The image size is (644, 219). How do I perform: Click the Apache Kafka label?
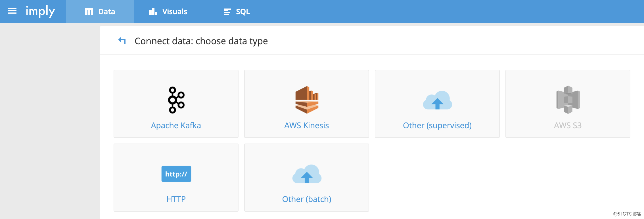click(176, 125)
